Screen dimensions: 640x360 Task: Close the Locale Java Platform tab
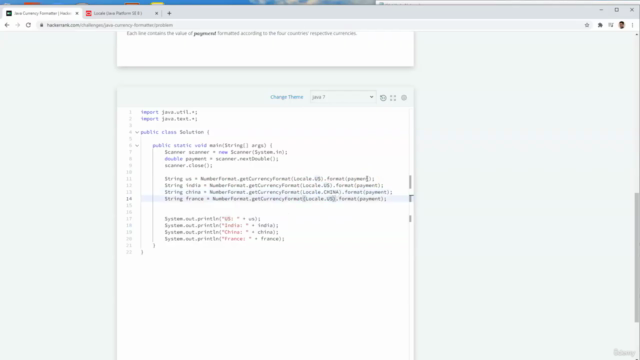(x=156, y=13)
